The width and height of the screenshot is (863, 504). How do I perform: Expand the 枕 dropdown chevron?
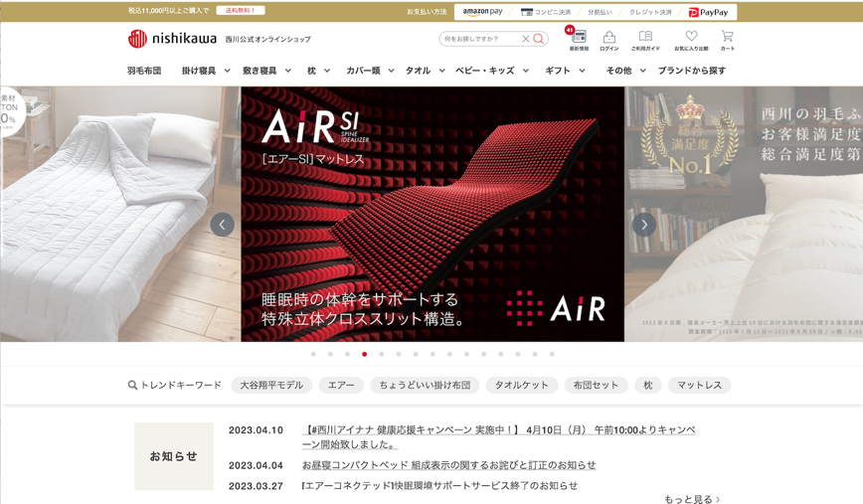(x=327, y=71)
